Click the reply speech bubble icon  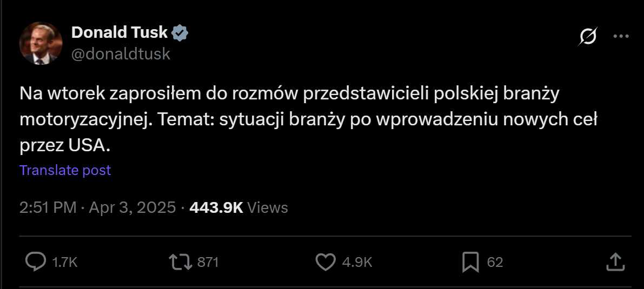[x=36, y=262]
